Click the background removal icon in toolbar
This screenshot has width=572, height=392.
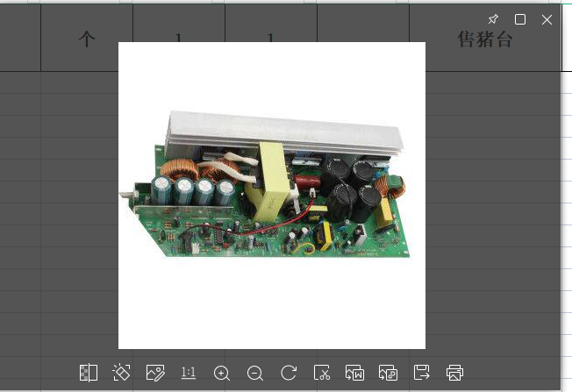click(89, 373)
